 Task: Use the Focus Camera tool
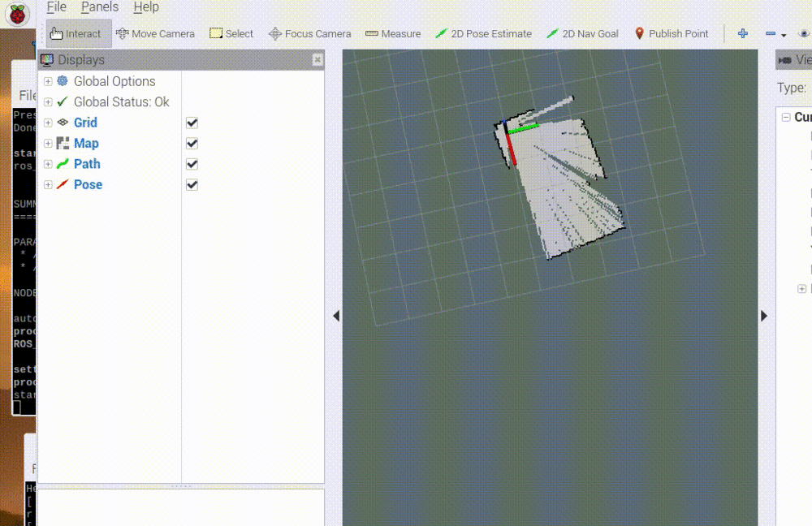click(309, 33)
